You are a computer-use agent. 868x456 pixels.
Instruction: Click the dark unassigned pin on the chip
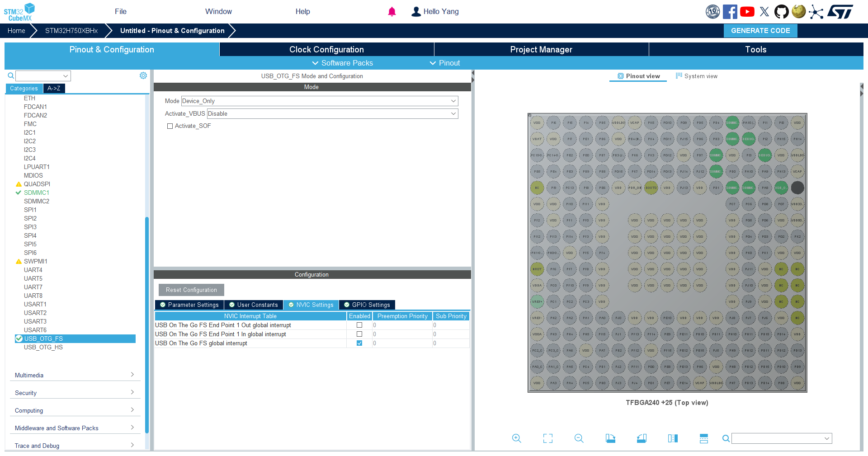(x=797, y=188)
